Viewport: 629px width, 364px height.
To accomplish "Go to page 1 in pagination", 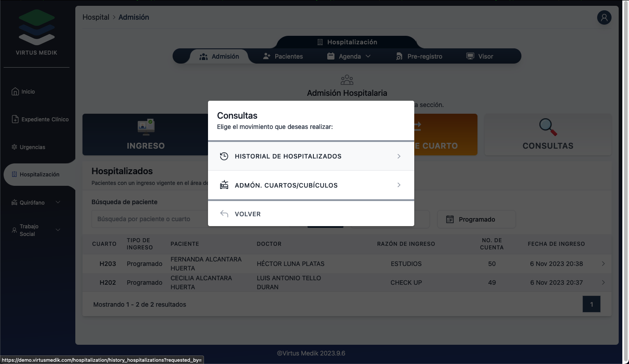I will click(591, 304).
